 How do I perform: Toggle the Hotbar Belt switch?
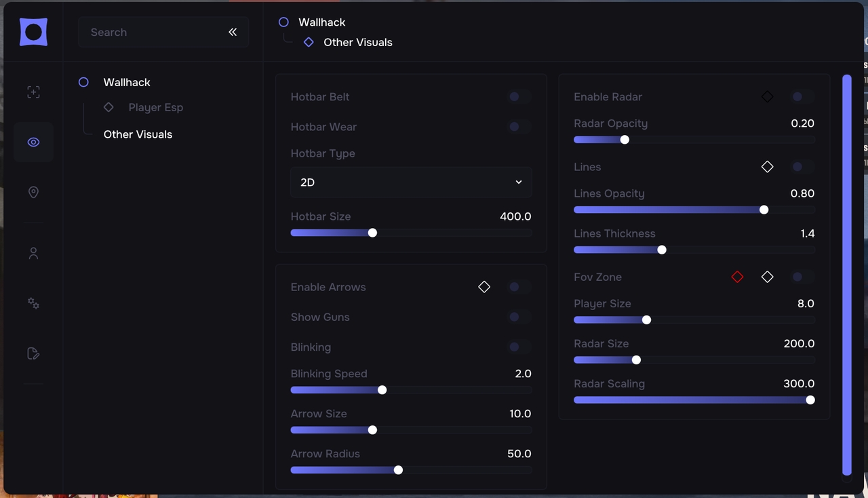click(519, 97)
